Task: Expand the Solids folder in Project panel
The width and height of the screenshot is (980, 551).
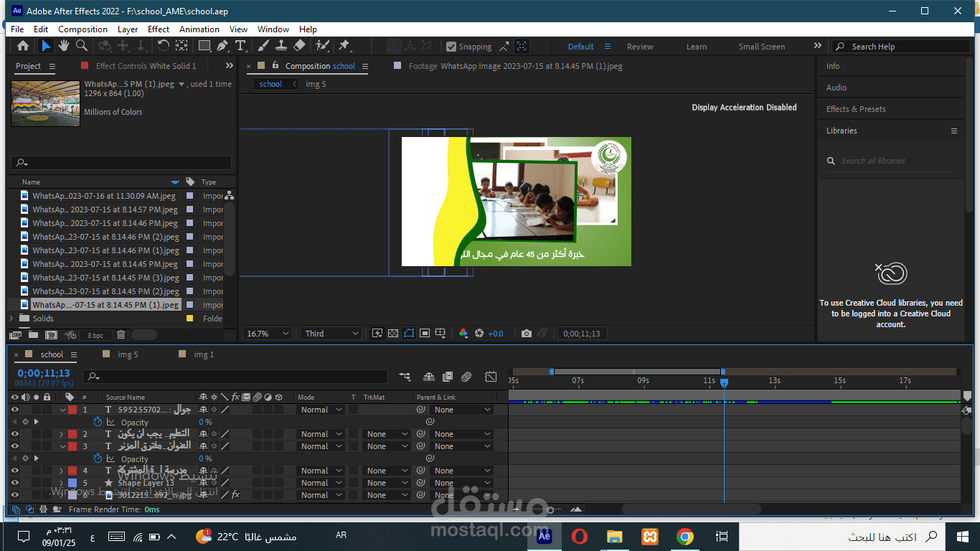Action: click(11, 319)
